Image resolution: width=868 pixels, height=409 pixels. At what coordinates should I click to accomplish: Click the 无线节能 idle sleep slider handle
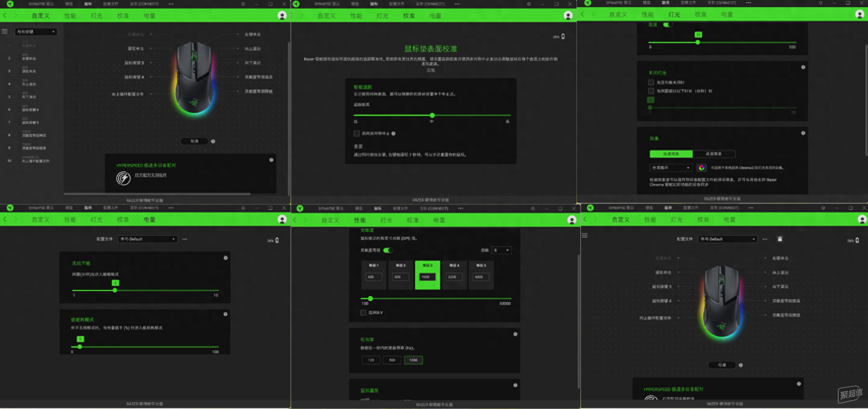(115, 290)
